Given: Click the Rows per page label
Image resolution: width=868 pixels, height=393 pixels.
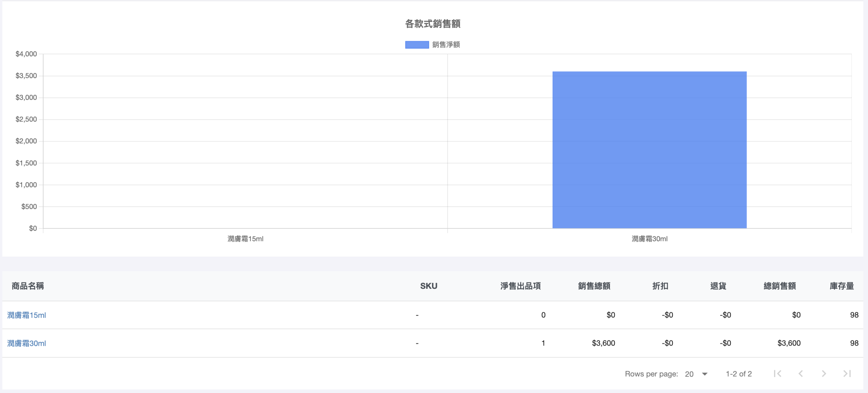Looking at the screenshot, I should click(x=651, y=374).
